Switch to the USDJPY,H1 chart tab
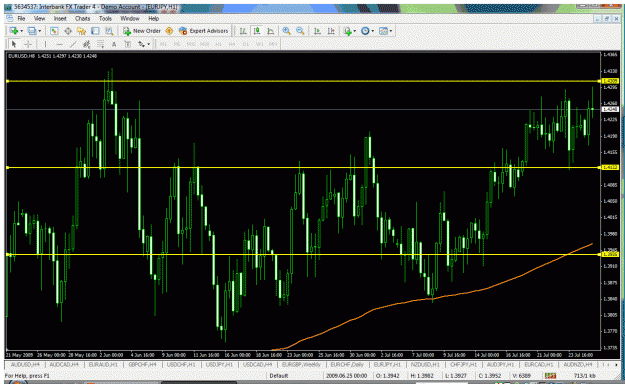Screen dimensions: 625x384 point(219,364)
